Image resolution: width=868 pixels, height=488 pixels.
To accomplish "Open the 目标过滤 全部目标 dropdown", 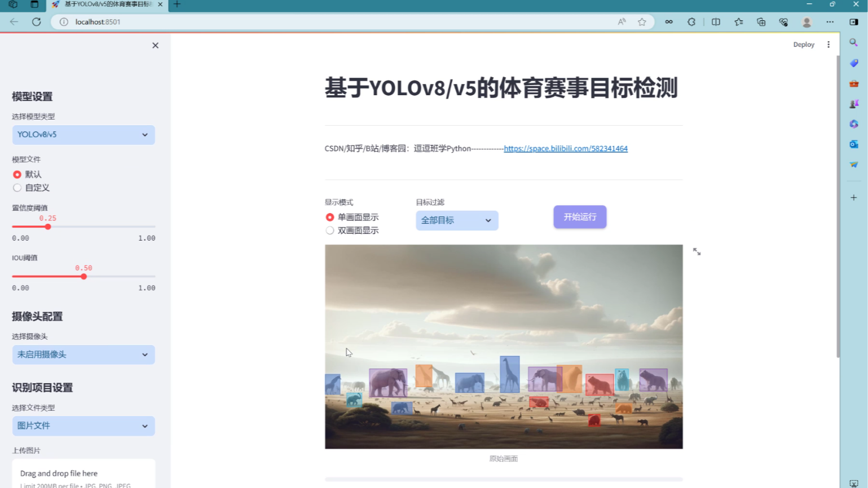I will click(x=457, y=220).
